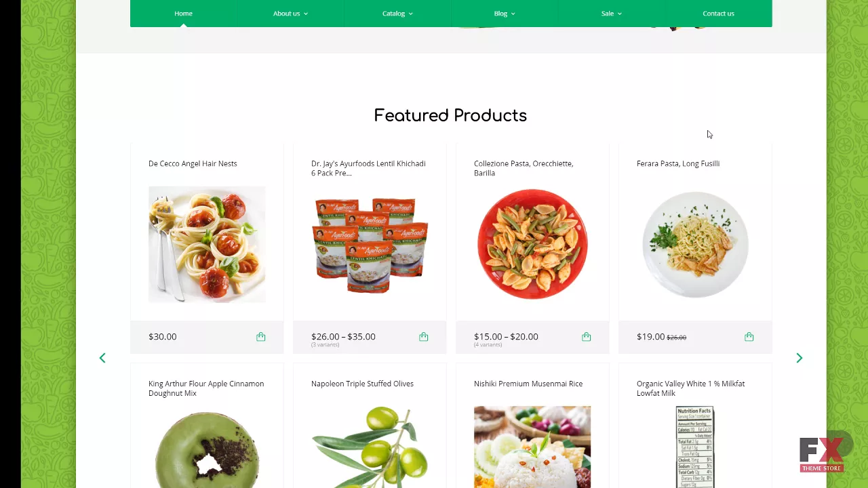
Task: Go to previous featured products slide
Action: [x=102, y=358]
